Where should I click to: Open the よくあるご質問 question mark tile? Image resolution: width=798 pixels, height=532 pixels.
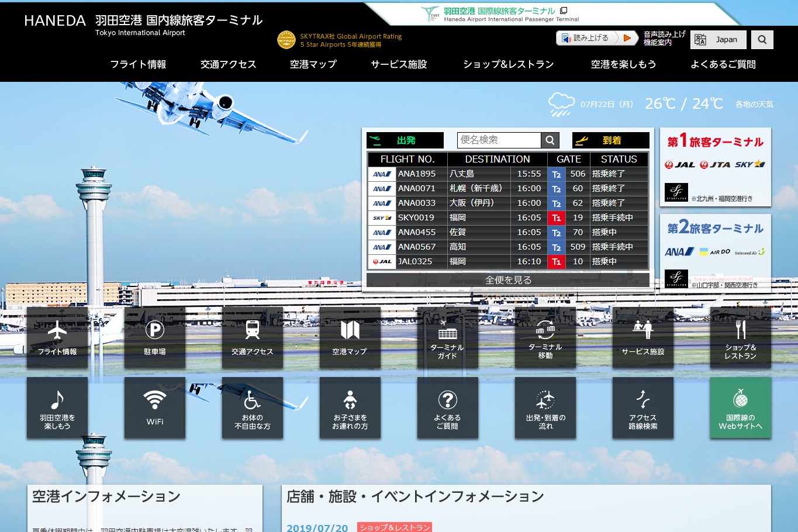448,408
